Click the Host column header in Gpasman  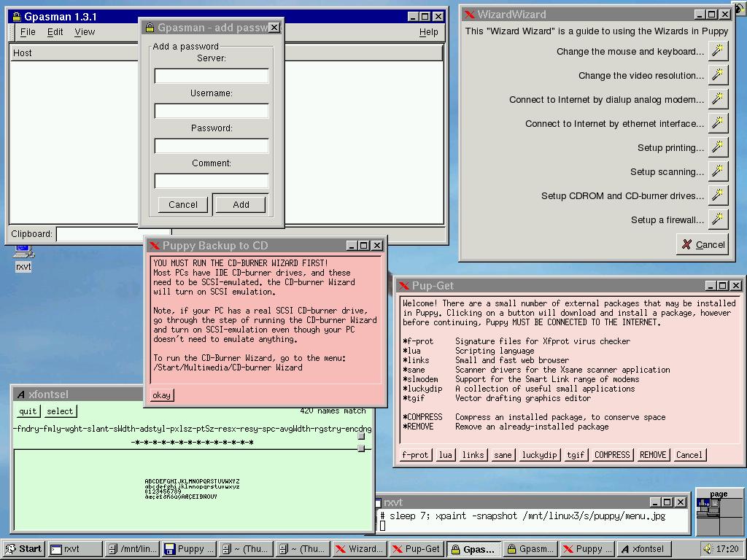(x=74, y=52)
